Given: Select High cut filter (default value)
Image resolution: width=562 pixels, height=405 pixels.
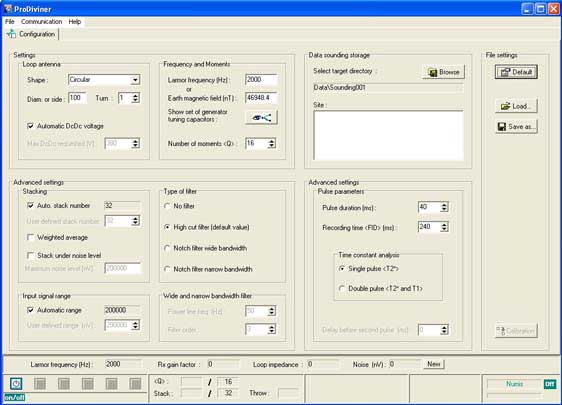Looking at the screenshot, I should tap(167, 227).
